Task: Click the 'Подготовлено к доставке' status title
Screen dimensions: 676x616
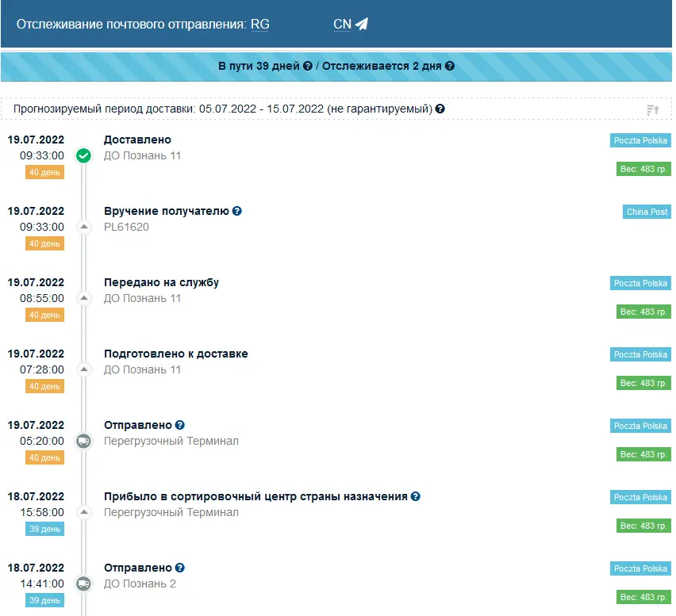Action: tap(176, 354)
